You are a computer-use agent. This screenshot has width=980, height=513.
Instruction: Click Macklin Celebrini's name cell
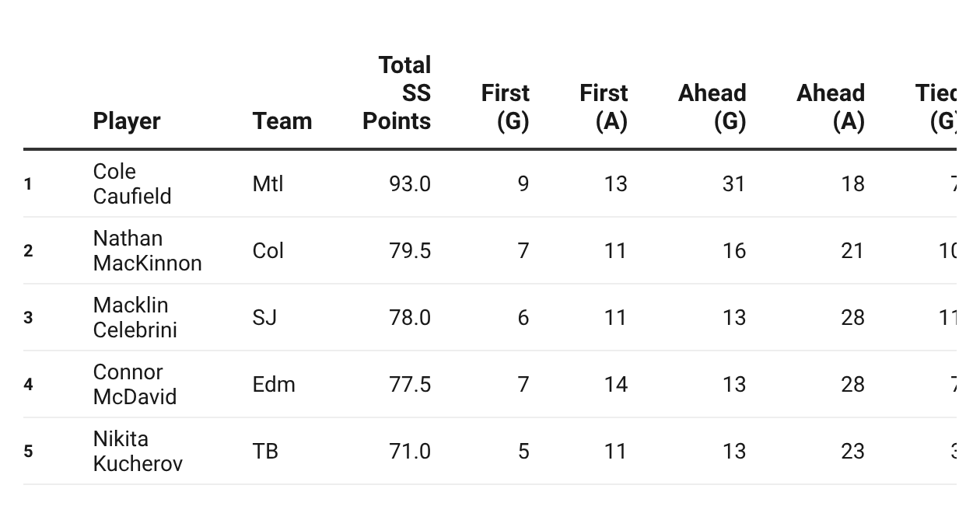point(135,318)
